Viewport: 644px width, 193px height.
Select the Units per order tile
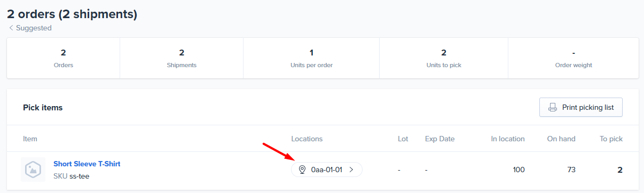(x=311, y=58)
